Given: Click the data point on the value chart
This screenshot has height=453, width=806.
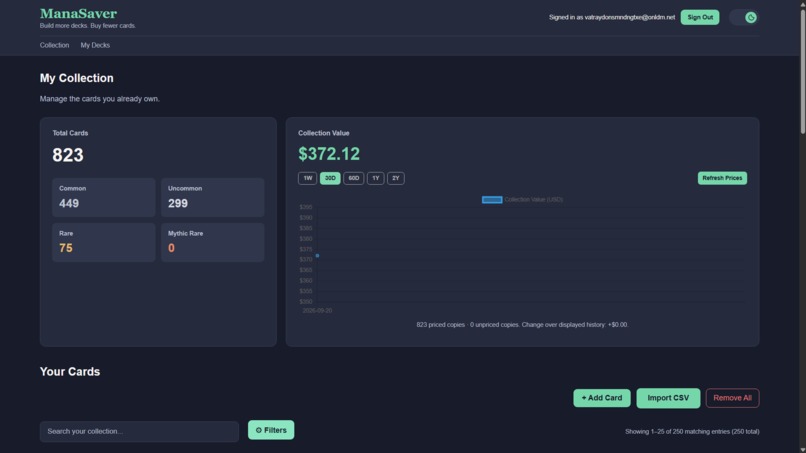Looking at the screenshot, I should click(317, 256).
